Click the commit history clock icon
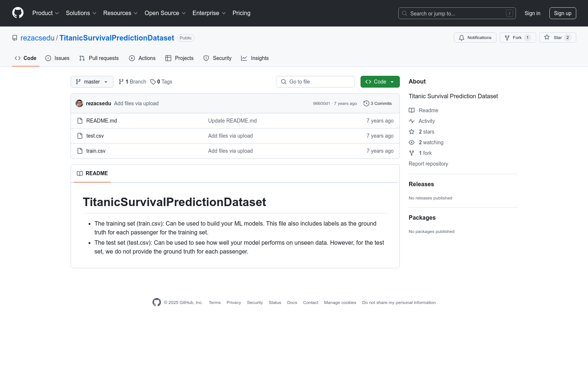 click(x=366, y=103)
